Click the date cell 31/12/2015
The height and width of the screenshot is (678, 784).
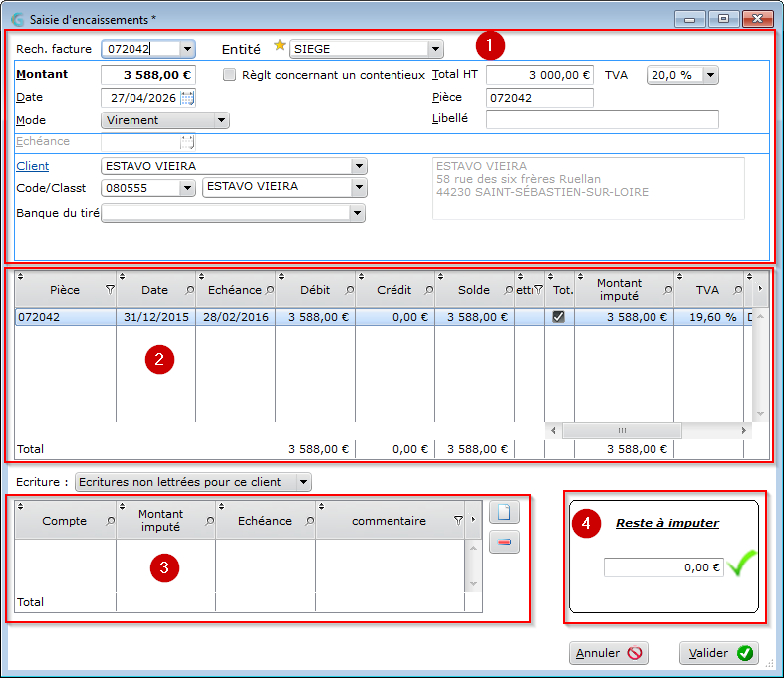[x=156, y=317]
